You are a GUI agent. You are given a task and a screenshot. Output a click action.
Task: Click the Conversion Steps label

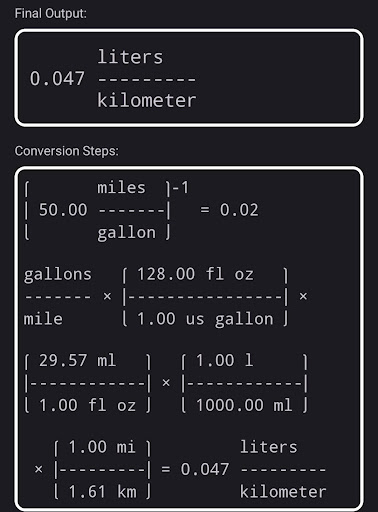[67, 151]
